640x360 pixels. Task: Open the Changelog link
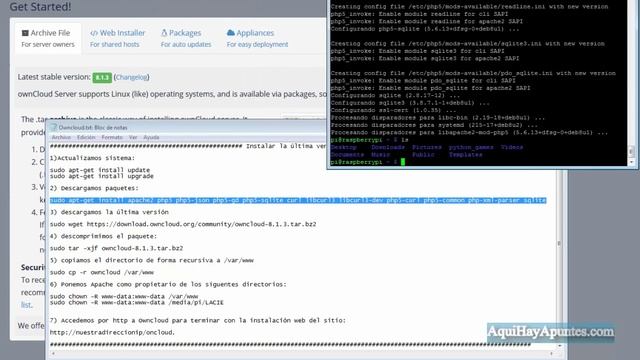(x=131, y=77)
